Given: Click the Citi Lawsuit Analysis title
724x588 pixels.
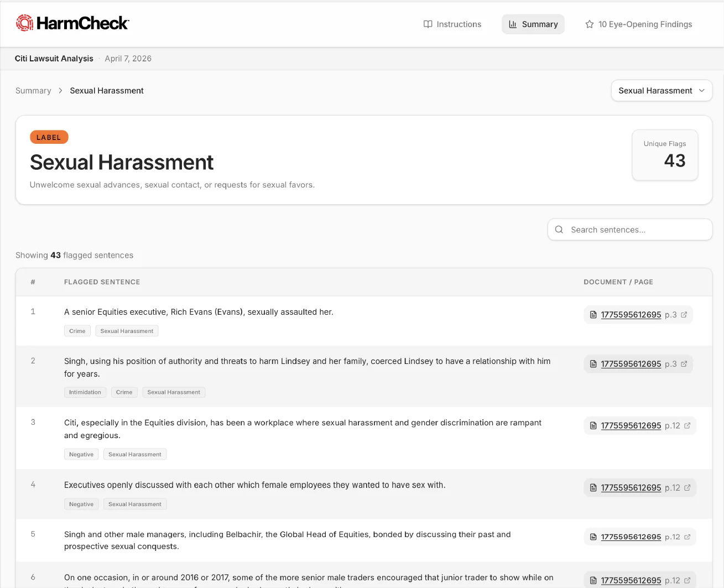Looking at the screenshot, I should (54, 59).
